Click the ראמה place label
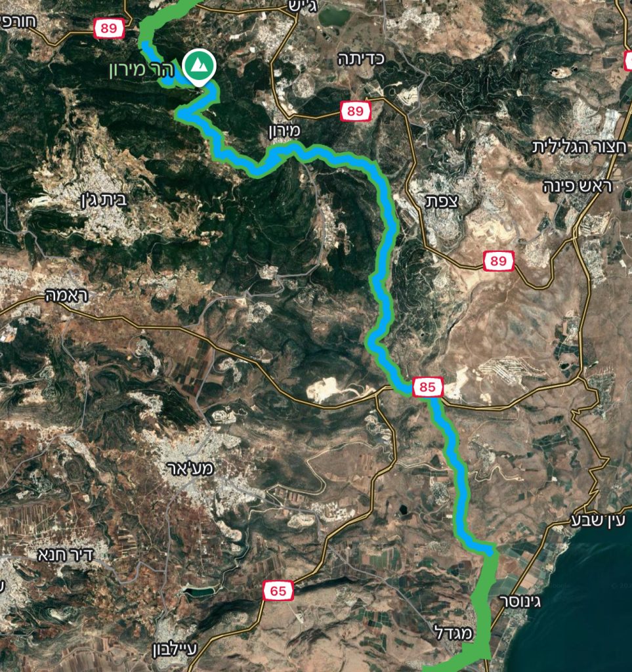 (67, 295)
